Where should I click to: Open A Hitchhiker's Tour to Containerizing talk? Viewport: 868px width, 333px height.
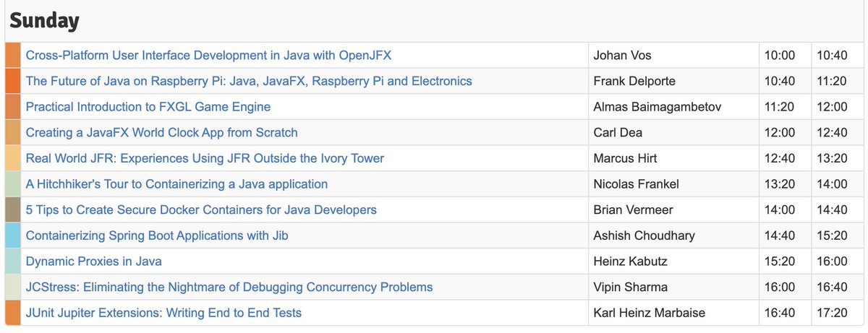176,184
